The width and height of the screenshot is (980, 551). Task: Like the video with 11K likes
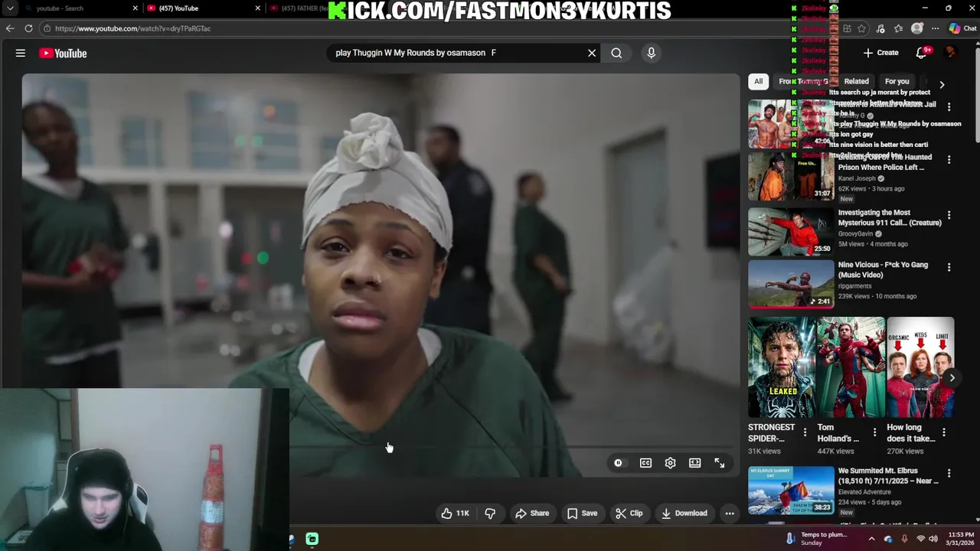pos(455,514)
